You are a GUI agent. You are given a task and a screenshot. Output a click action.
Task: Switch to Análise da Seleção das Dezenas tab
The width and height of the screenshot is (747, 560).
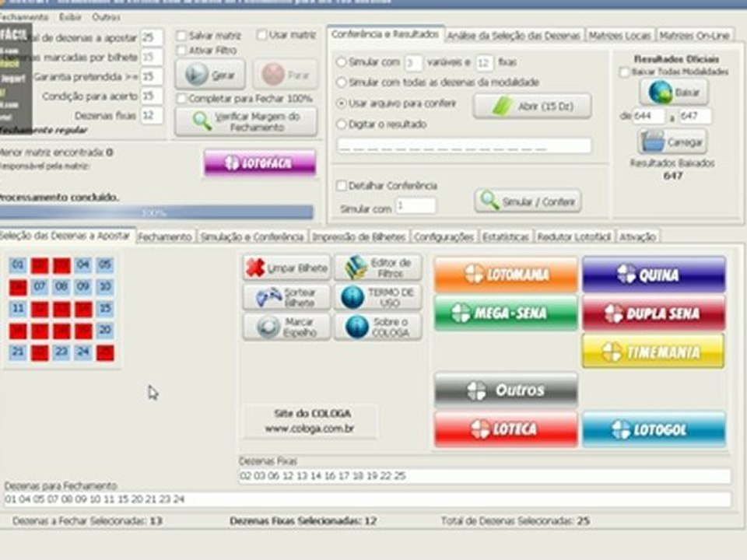pos(514,36)
